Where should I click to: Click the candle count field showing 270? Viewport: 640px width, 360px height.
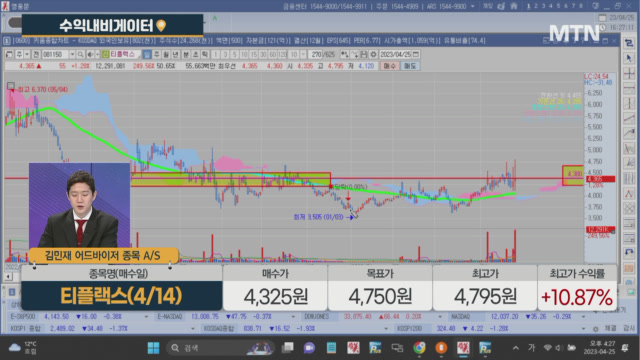pos(316,54)
